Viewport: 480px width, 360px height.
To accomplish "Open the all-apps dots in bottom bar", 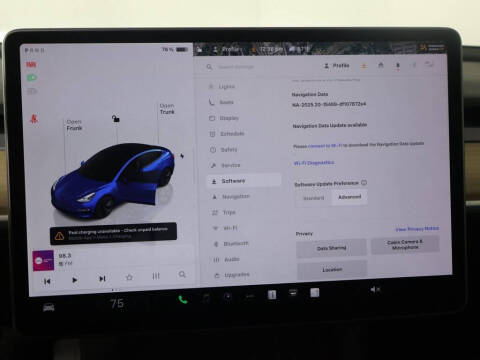I will point(250,296).
